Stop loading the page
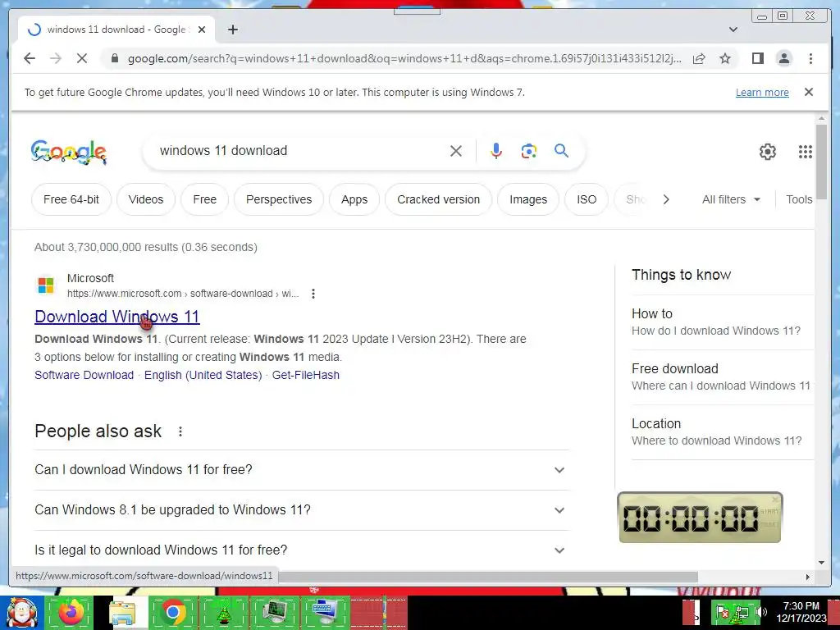Screen dimensions: 840x630 82,58
